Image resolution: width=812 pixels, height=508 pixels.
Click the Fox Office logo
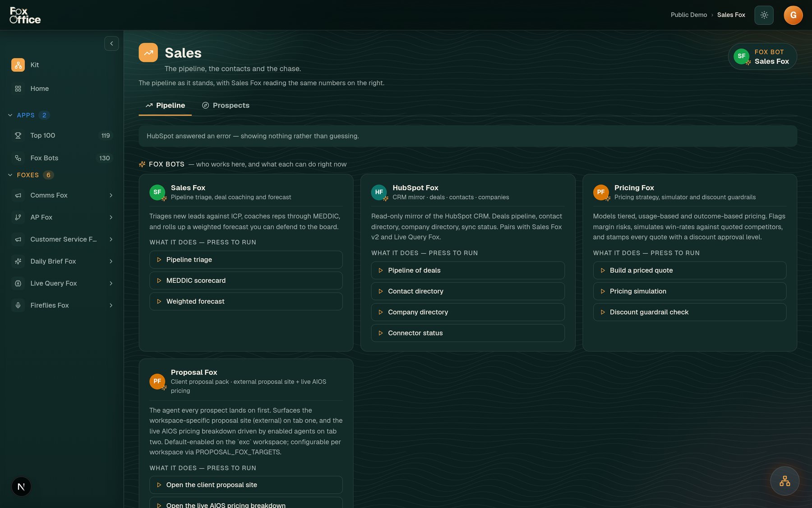point(25,15)
